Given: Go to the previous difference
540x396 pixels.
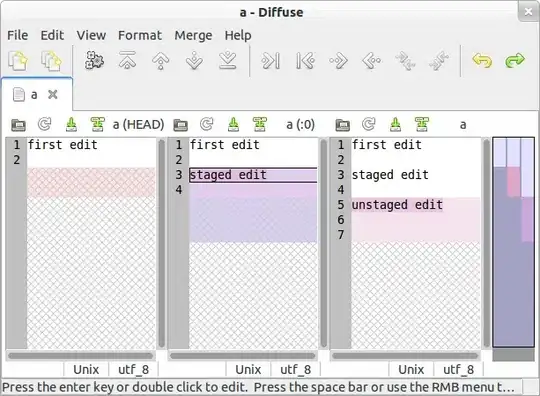Looking at the screenshot, I should click(x=161, y=61).
